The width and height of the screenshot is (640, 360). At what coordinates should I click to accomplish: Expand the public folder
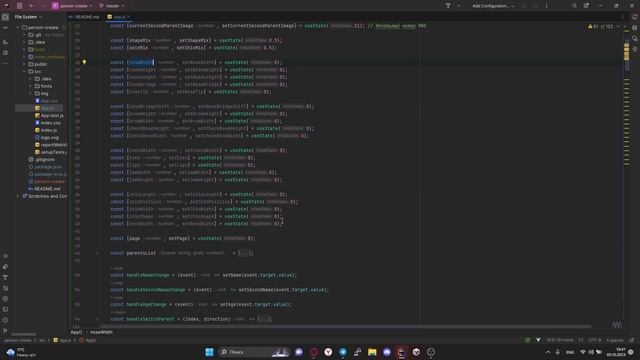coord(24,64)
